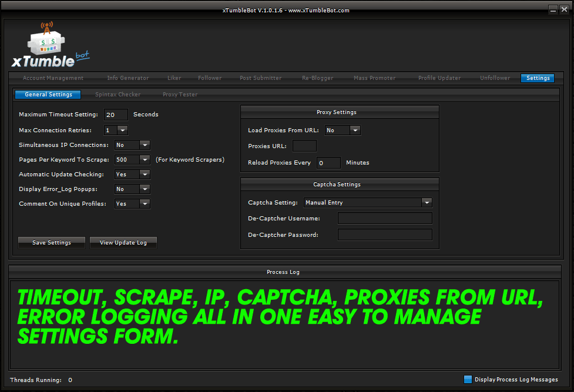574x392 pixels.
Task: Close the xTumbleBot window
Action: 565,10
